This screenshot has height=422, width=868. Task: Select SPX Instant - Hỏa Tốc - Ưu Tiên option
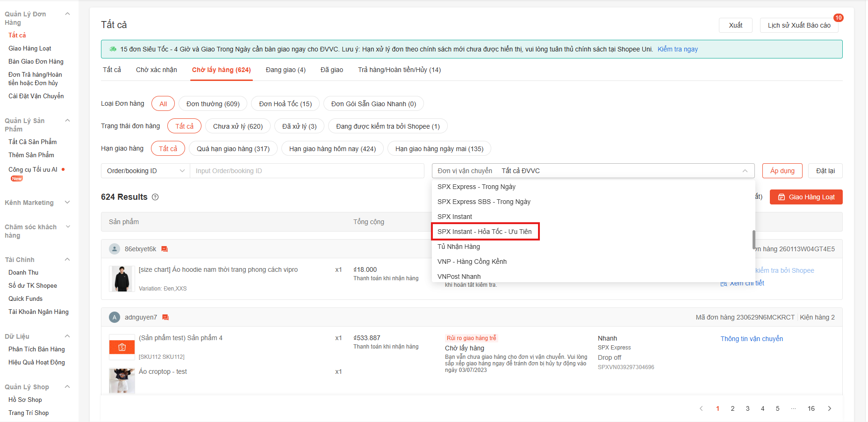pyautogui.click(x=485, y=232)
